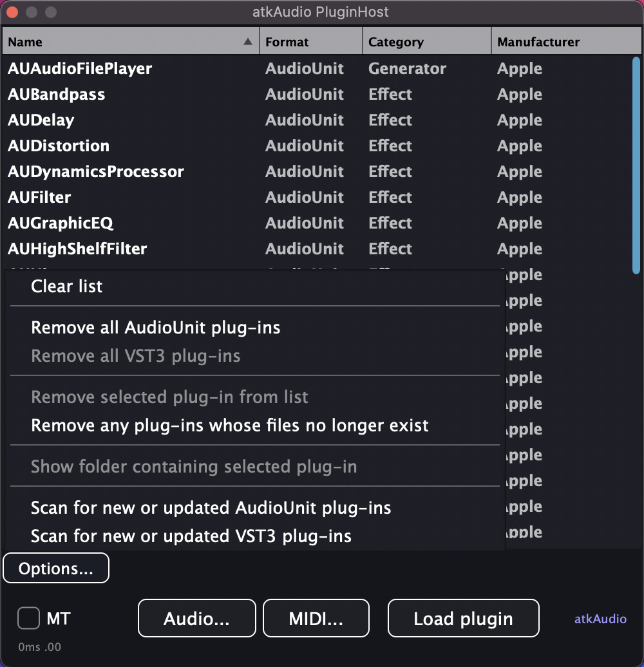
Task: Select Remove all AudioUnit plug-ins
Action: point(155,328)
